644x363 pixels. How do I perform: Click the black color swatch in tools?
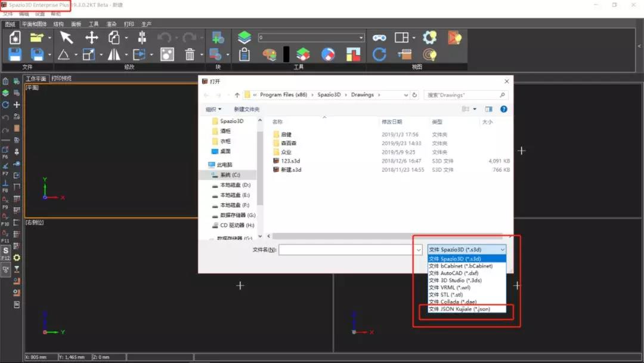click(286, 54)
